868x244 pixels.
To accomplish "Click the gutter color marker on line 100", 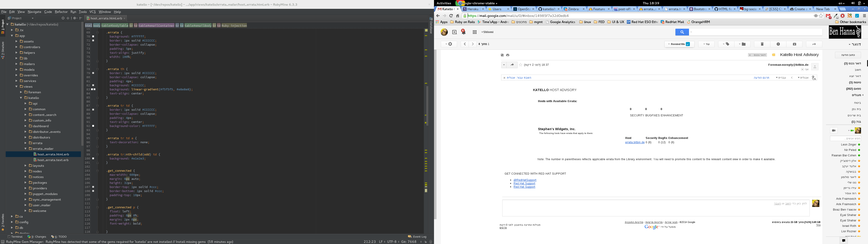I will (x=93, y=158).
